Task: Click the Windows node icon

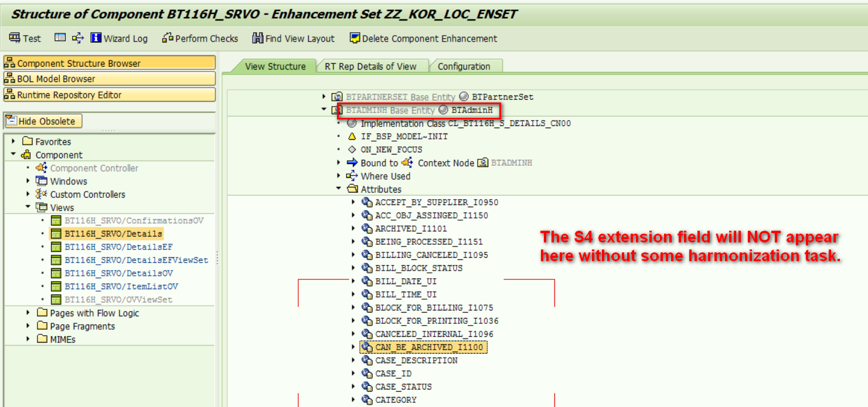Action: tap(41, 181)
